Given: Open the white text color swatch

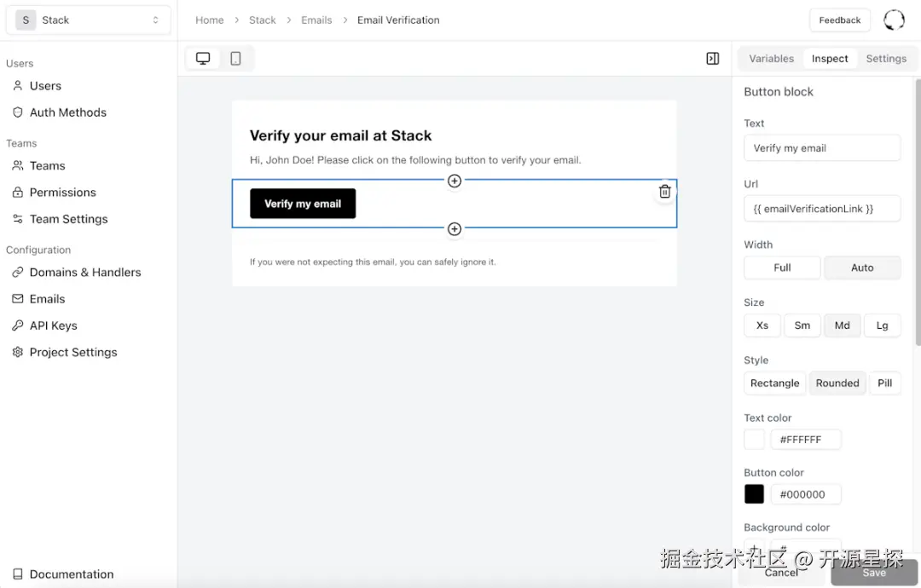Looking at the screenshot, I should pyautogui.click(x=754, y=439).
